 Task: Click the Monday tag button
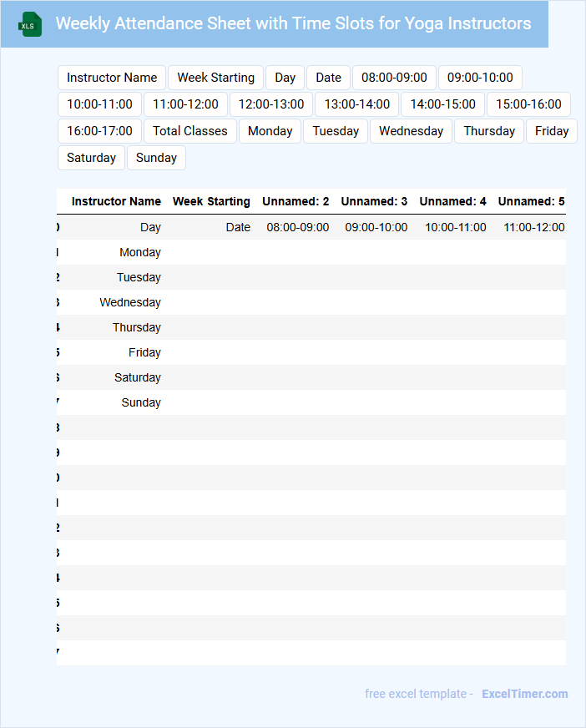click(x=270, y=131)
